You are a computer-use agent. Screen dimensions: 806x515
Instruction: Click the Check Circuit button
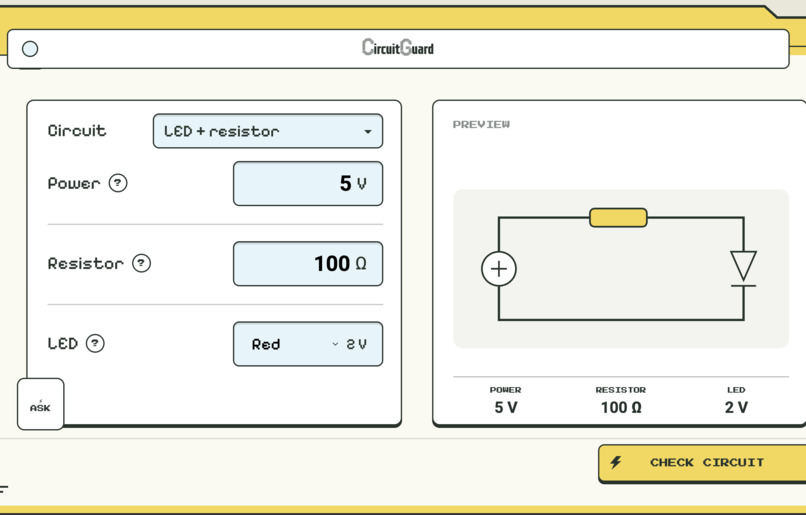pos(702,463)
